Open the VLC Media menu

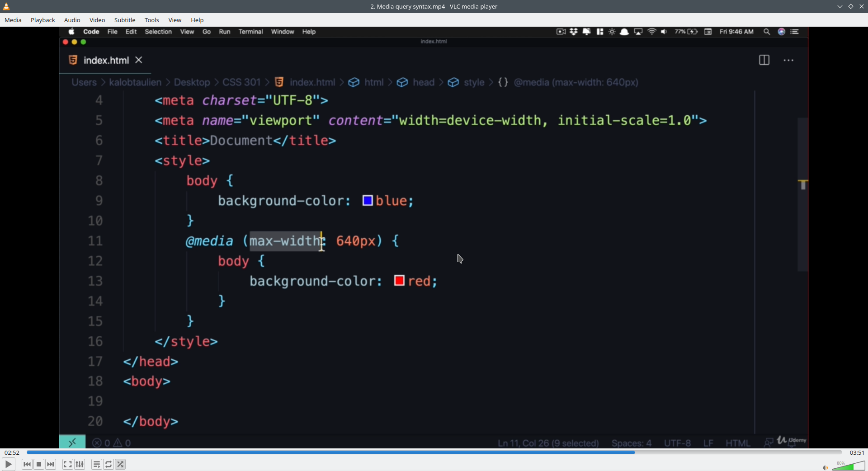pos(13,20)
